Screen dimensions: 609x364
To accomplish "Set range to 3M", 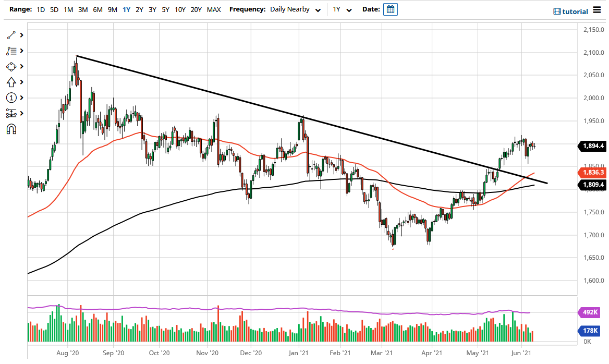I will tap(83, 10).
